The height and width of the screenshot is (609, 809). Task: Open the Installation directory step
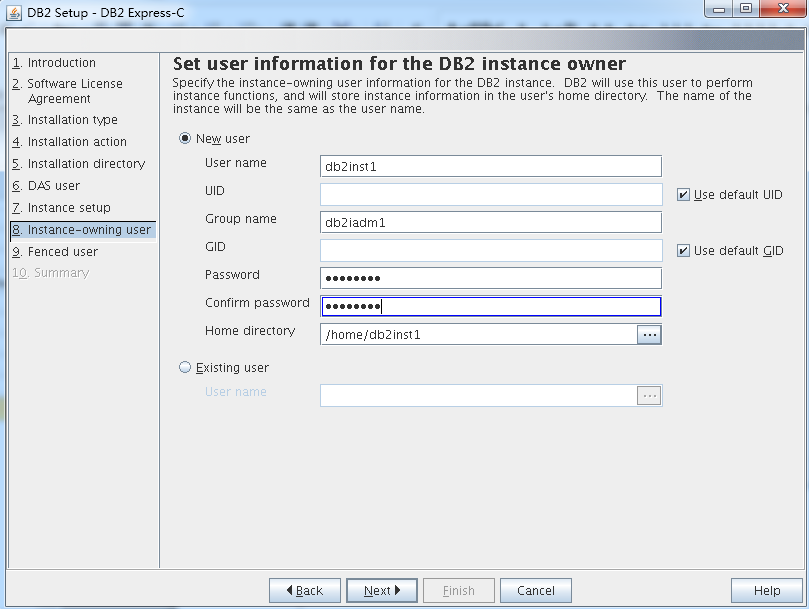pos(78,164)
